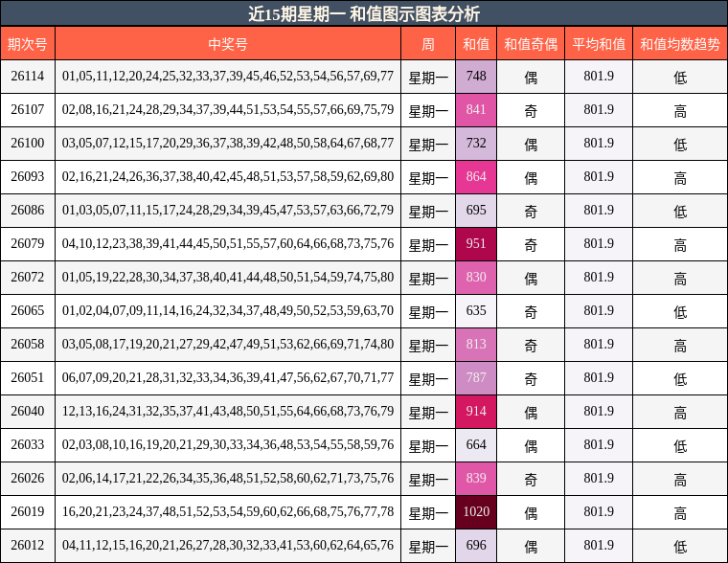Click the sum value cell 695
The height and width of the screenshot is (563, 728).
476,211
